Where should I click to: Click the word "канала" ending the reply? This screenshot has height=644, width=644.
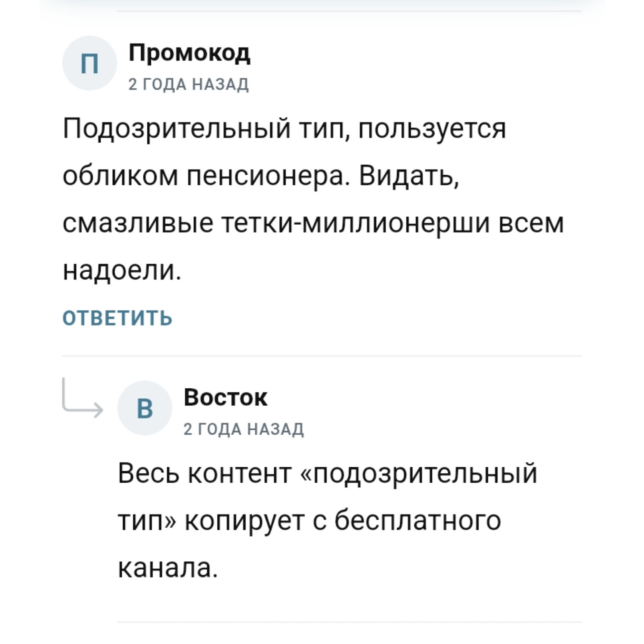coord(167,567)
